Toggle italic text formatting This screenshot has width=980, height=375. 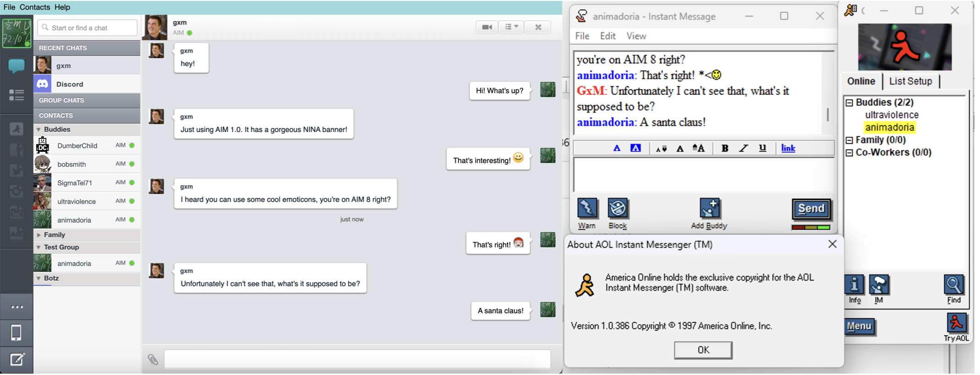click(744, 148)
